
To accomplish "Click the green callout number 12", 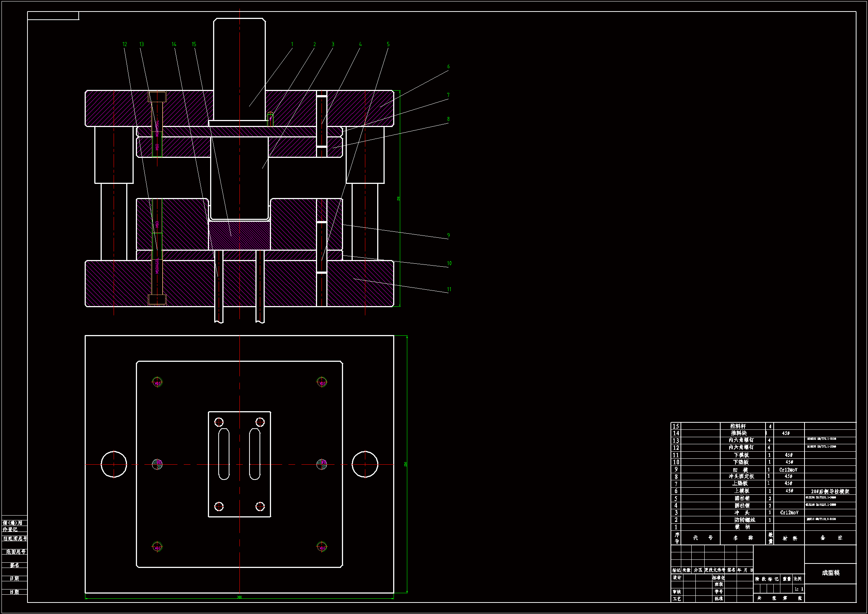I will [125, 44].
